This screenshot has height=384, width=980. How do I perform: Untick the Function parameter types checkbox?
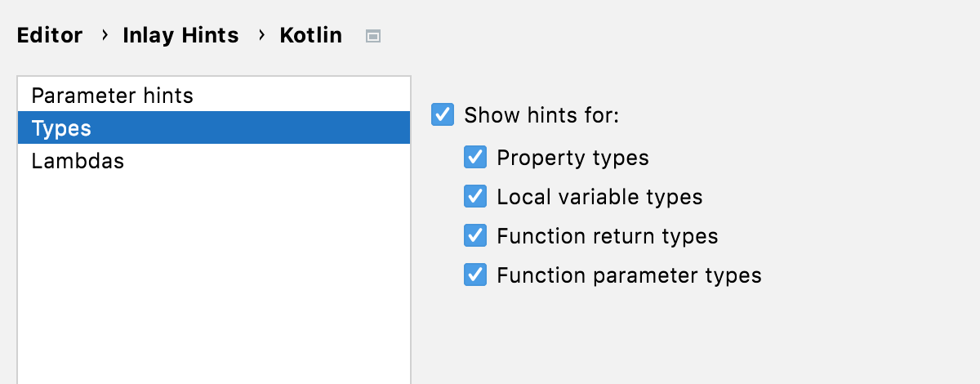[x=475, y=275]
